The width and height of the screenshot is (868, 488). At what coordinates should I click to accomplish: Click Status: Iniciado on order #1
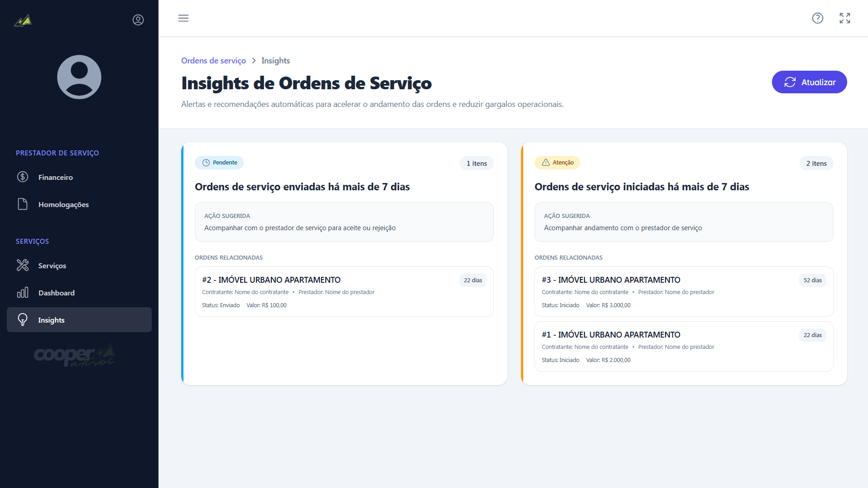560,360
